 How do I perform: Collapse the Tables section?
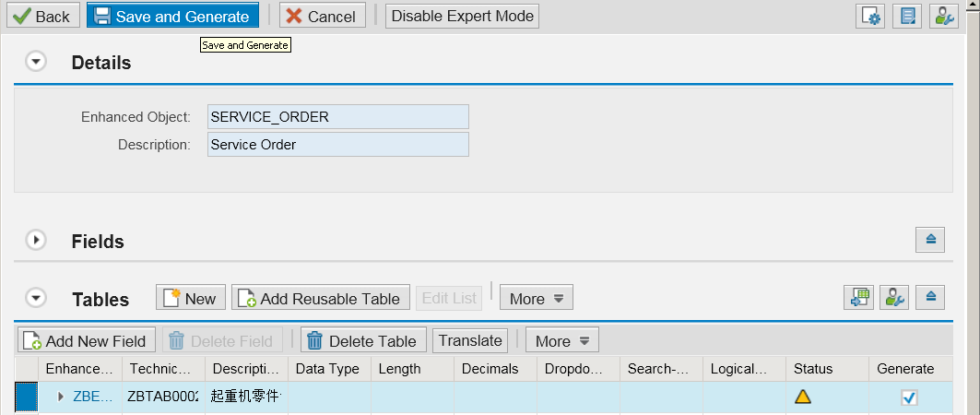36,298
